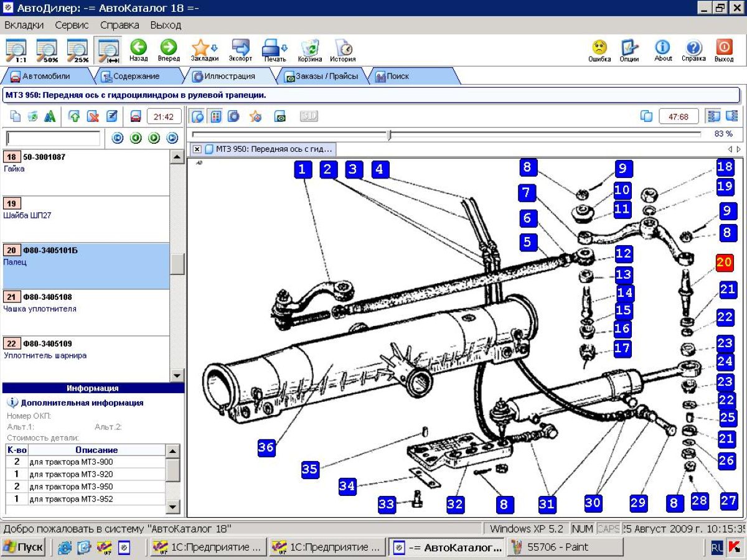747x560 pixels.
Task: Open the About information icon
Action: pos(663,51)
